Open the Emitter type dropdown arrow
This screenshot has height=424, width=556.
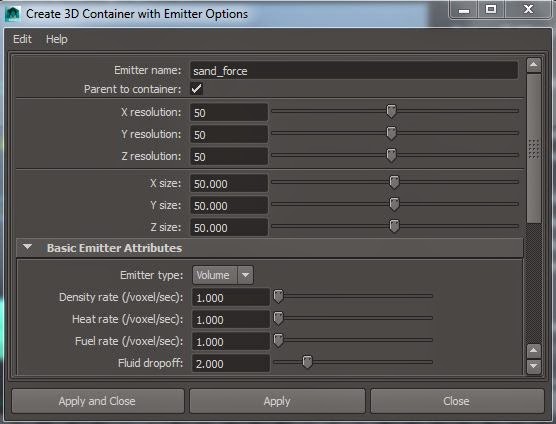(x=245, y=275)
